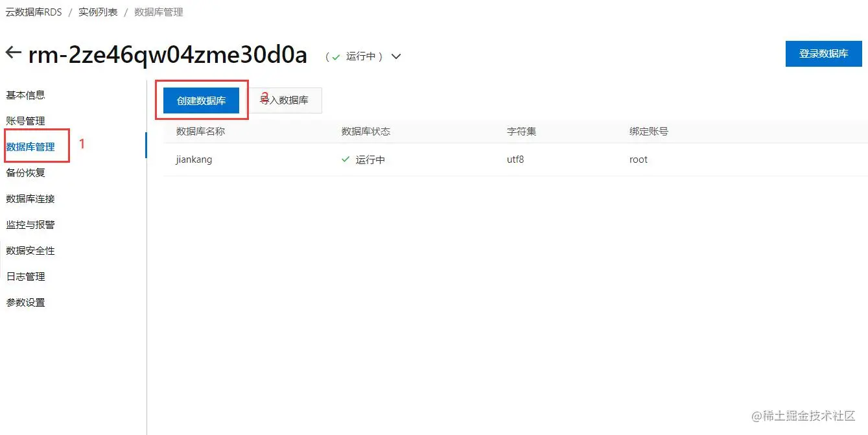Click the root bound account cell

[639, 159]
